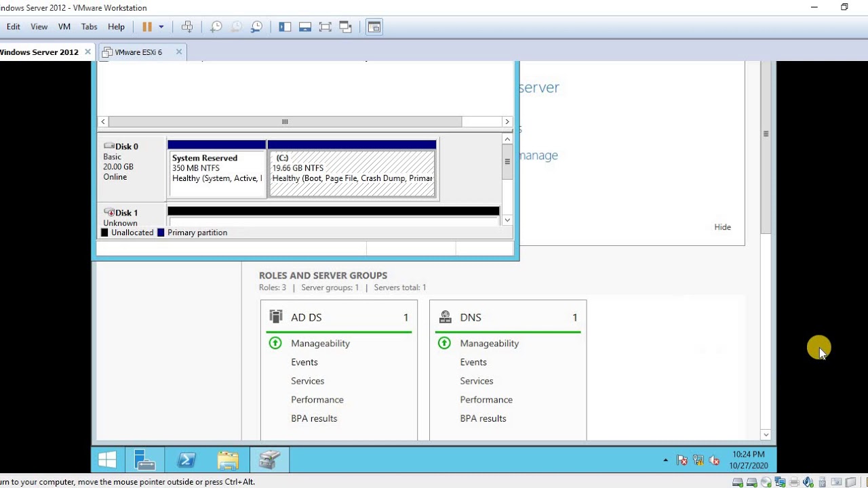Screen dimensions: 868x488
Task: Pause the virtual machine with the pause icon
Action: coord(147,27)
